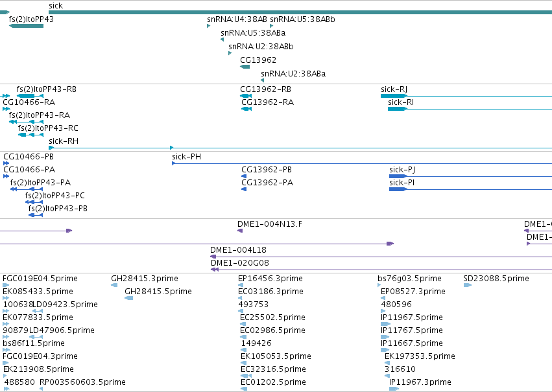Screen dimensions: 552x392
Task: Open EST bs86f11.5prime
Action: point(34,343)
